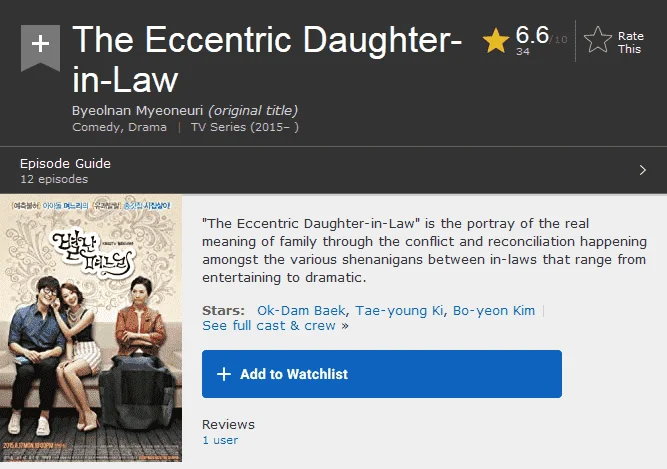Click the gold rating star icon

(x=496, y=41)
